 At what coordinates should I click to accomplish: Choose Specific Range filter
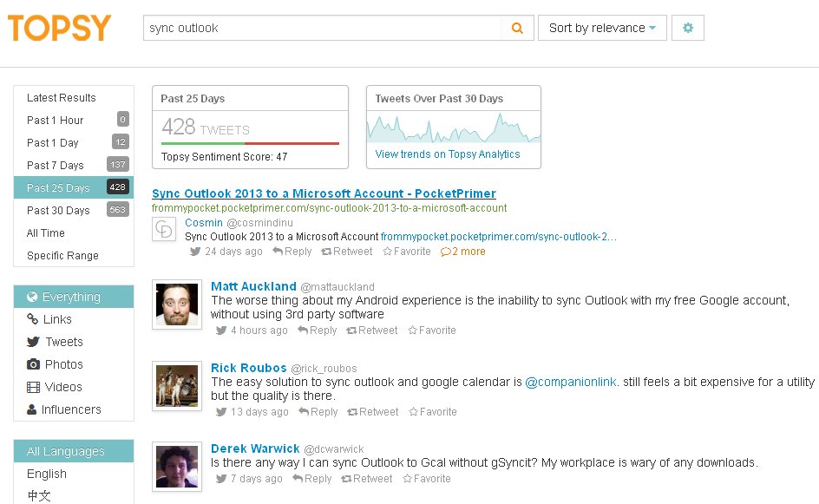pyautogui.click(x=74, y=255)
